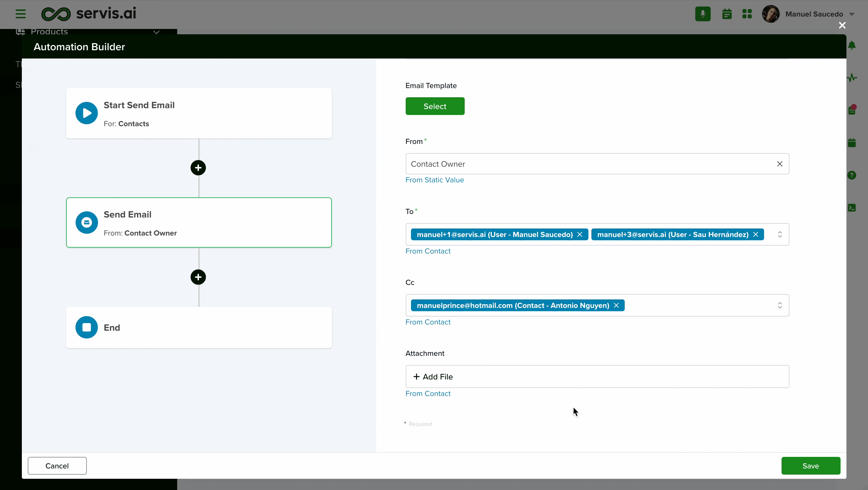Open the calendar icon in header
The image size is (868, 490).
(x=727, y=14)
